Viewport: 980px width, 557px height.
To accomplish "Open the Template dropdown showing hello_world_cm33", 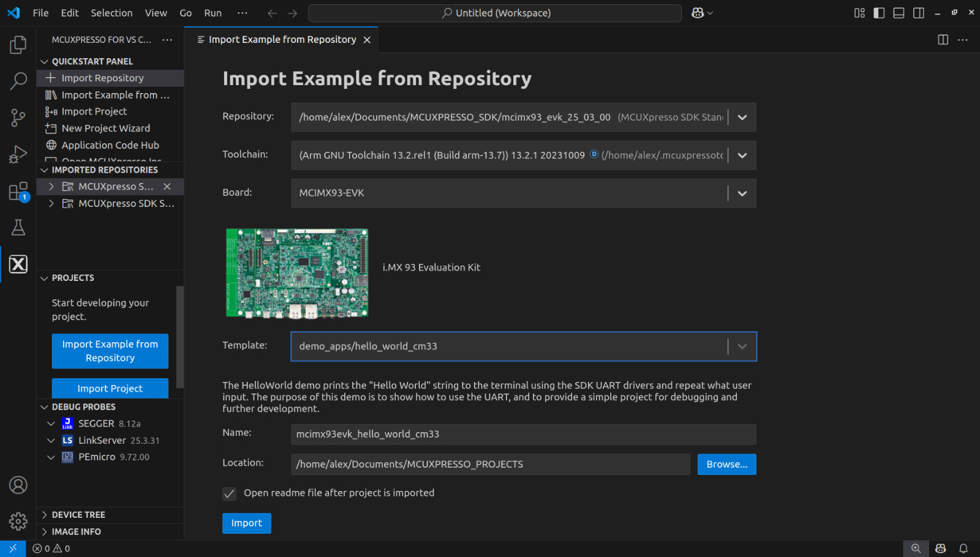I will pos(742,346).
